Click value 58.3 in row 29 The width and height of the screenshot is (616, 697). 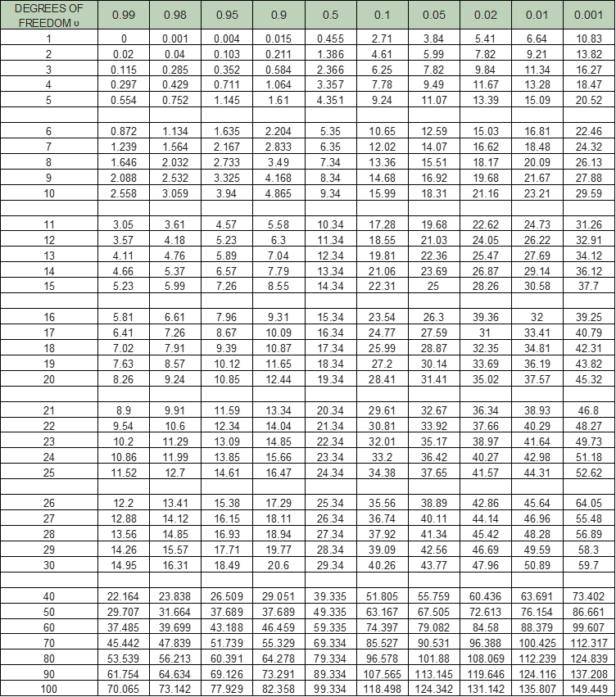588,550
